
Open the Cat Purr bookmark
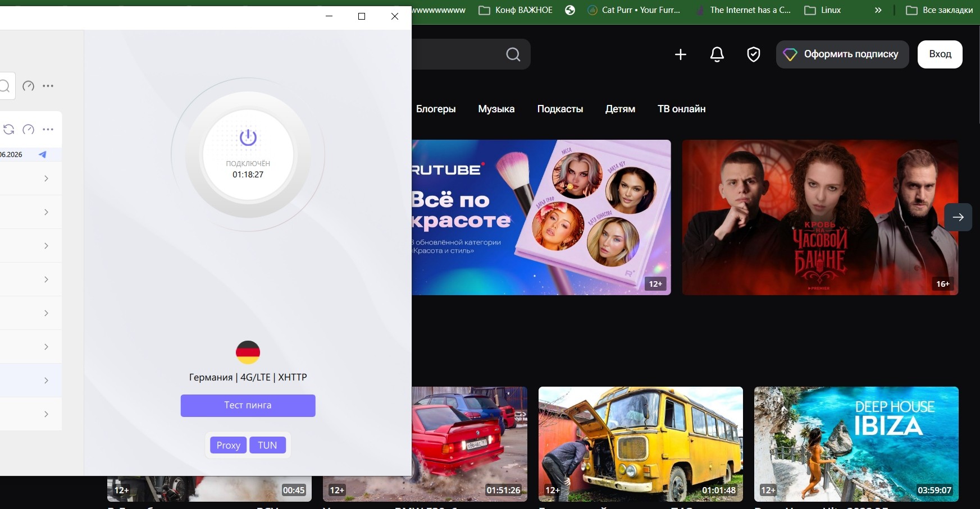coord(634,10)
